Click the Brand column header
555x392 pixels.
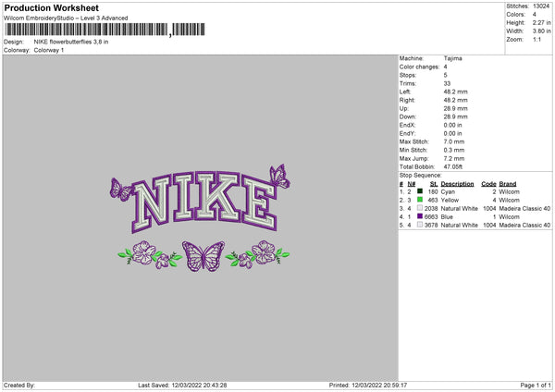tap(508, 184)
